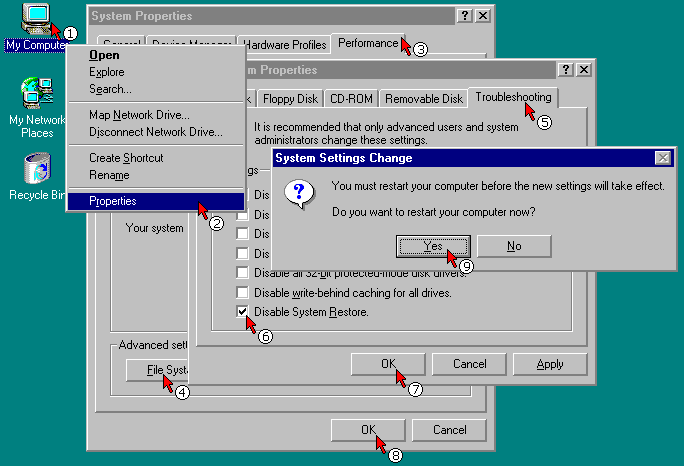Click No to skip restarting
The height and width of the screenshot is (466, 684).
(x=514, y=247)
